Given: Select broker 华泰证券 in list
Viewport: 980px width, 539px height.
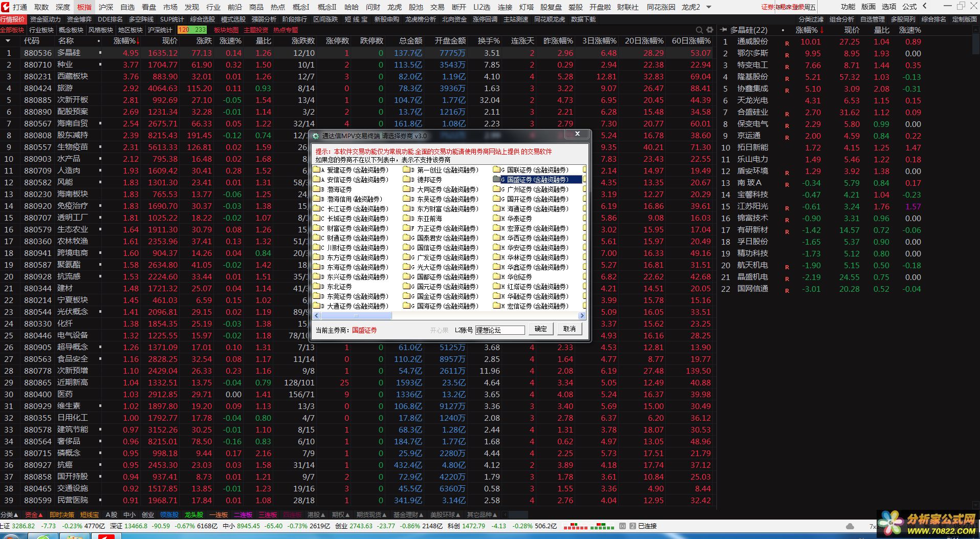Looking at the screenshot, I should [519, 218].
